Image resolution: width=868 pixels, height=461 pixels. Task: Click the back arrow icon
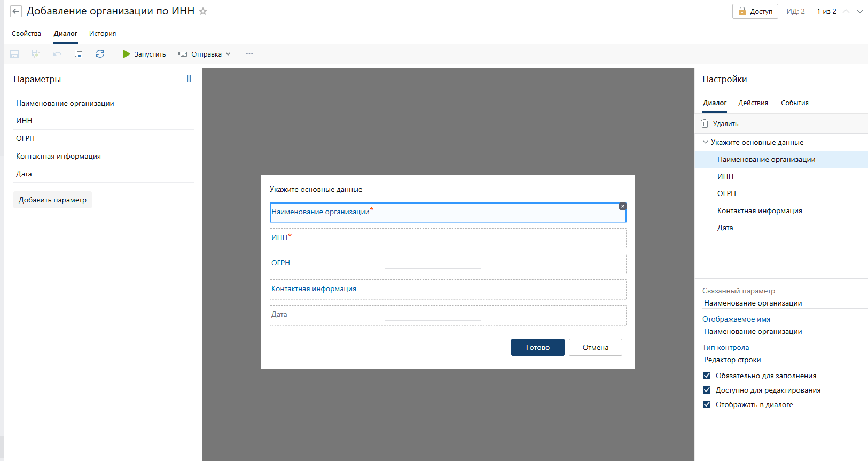click(16, 11)
